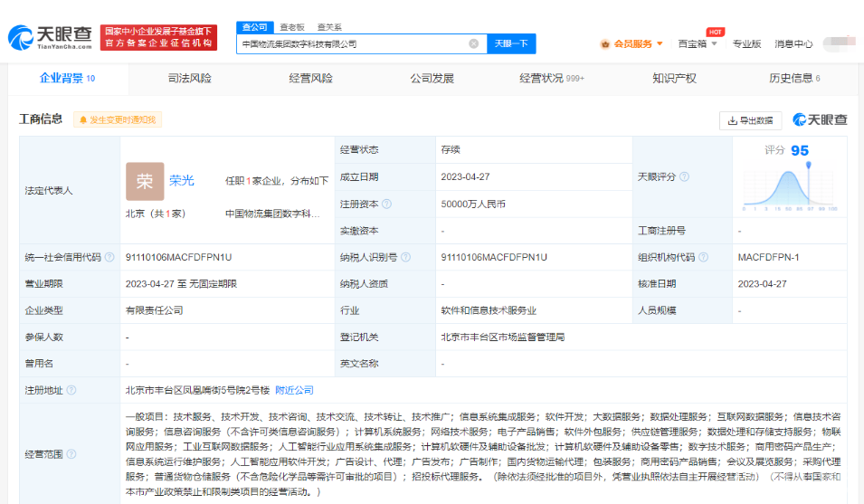Click the help icon next to 天眼评分
The width and height of the screenshot is (864, 504).
pos(684,176)
